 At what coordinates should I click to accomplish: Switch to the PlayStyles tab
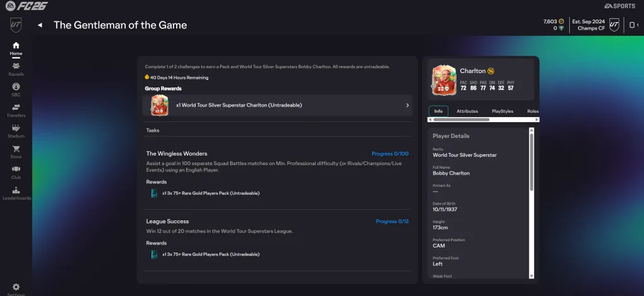tap(502, 111)
